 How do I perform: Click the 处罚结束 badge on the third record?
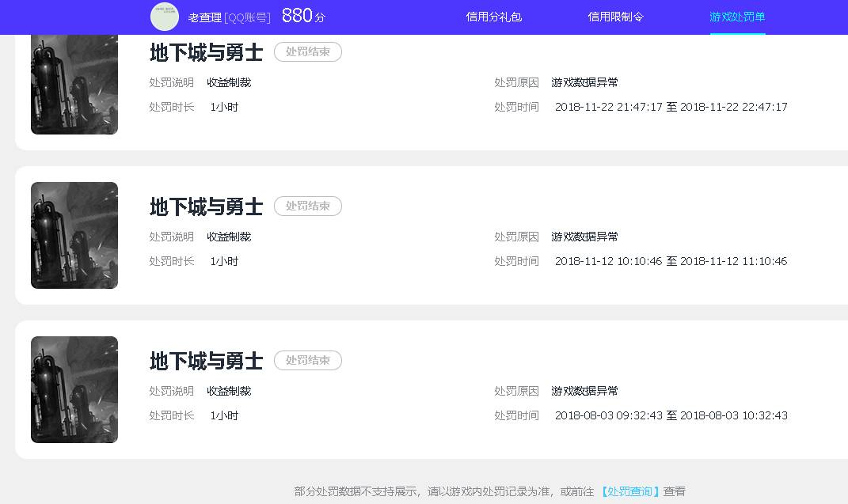coord(307,360)
